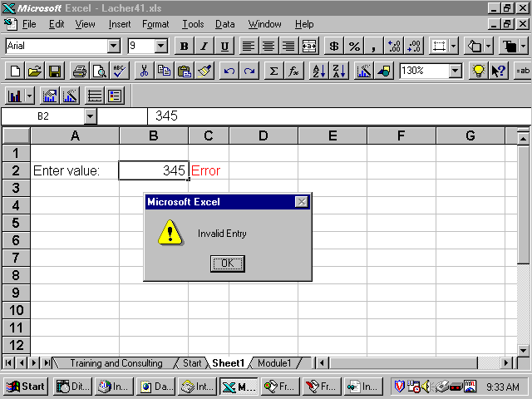Apply Comma style icon
Viewport: 532px width, 399px height.
(374, 46)
